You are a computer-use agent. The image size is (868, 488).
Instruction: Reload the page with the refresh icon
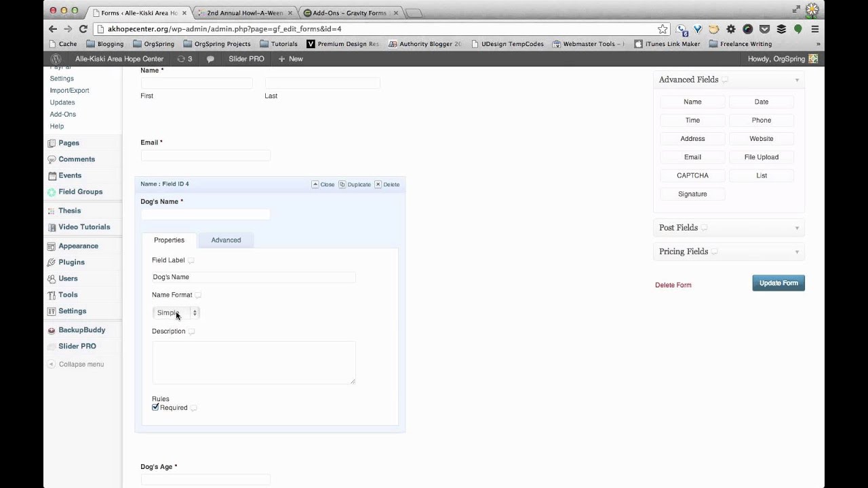point(83,29)
